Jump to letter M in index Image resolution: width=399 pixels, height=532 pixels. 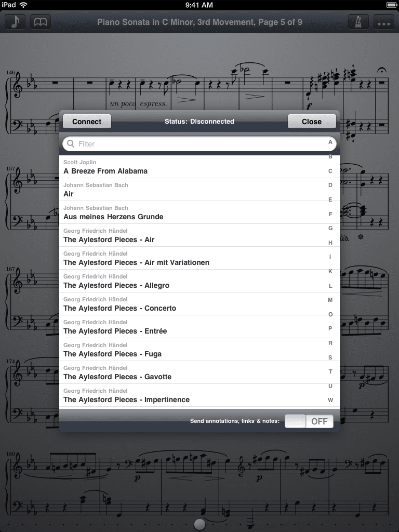[330, 300]
